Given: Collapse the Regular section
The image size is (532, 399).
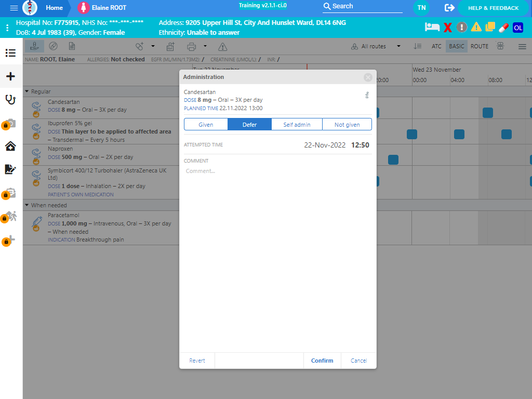Looking at the screenshot, I should coord(27,91).
